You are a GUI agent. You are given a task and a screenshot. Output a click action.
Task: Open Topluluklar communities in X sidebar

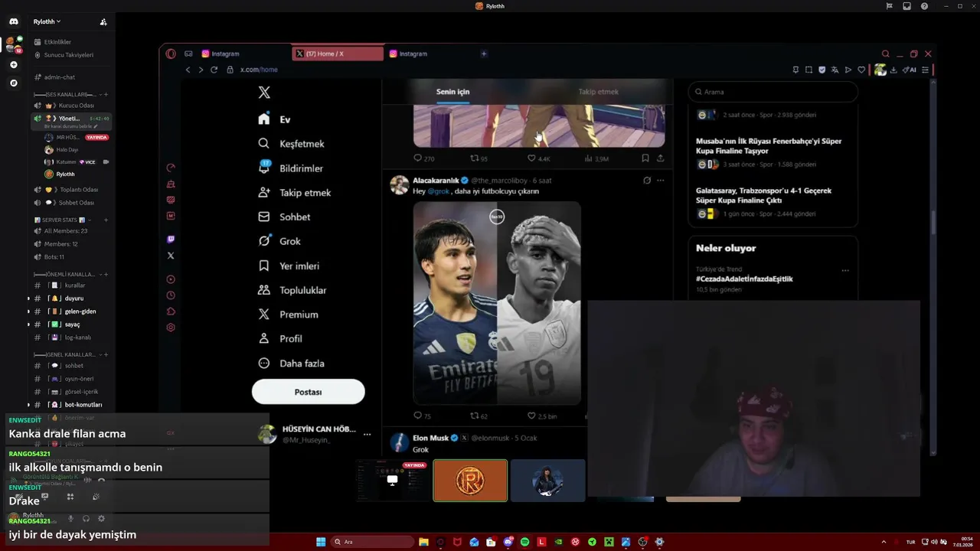click(x=292, y=290)
